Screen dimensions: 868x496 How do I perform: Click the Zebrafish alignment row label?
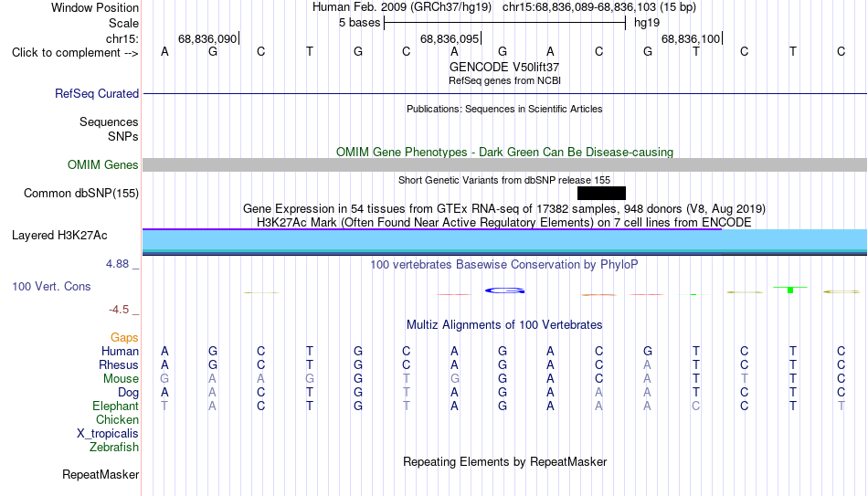tap(114, 447)
